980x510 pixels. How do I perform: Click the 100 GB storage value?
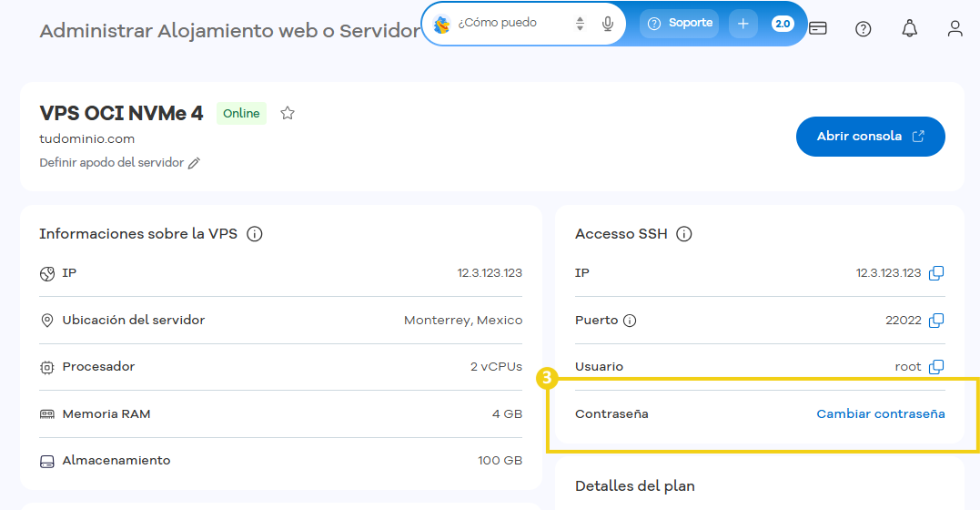pyautogui.click(x=500, y=461)
